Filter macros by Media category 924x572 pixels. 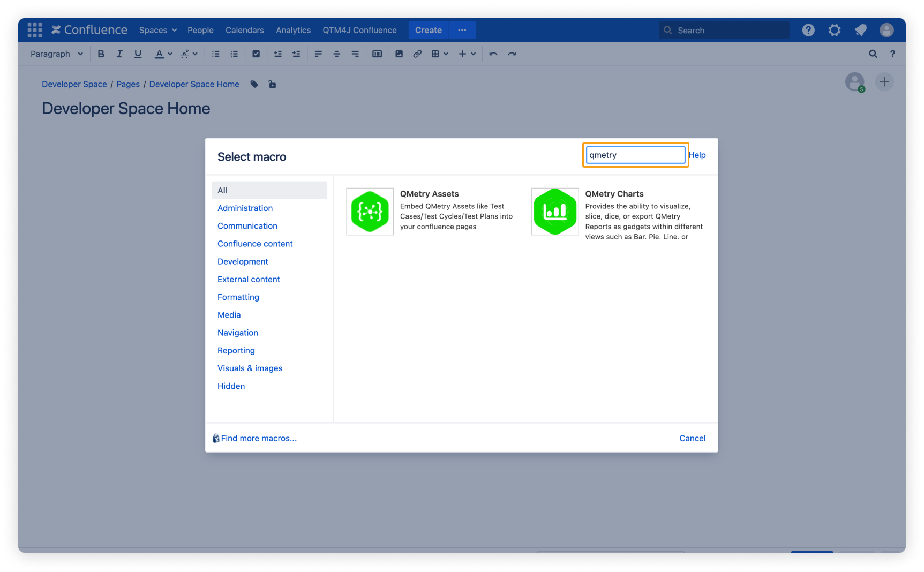coord(229,315)
